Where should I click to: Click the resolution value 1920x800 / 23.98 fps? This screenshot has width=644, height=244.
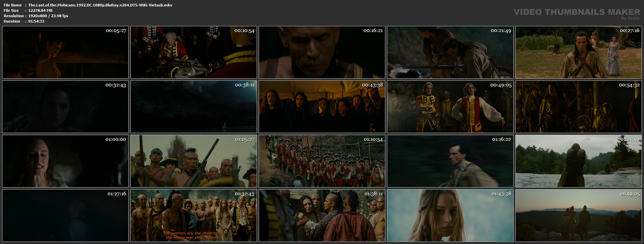click(x=49, y=16)
